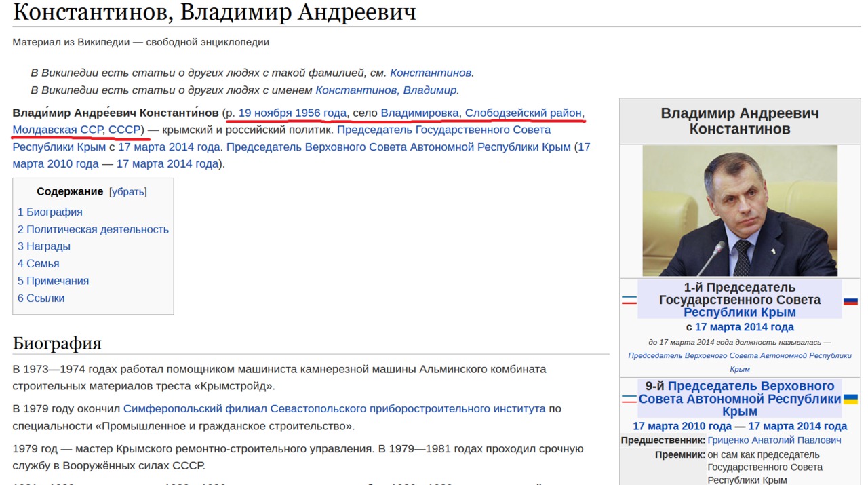868x485 pixels.
Task: Open the Константинов, Владимир disambiguation link
Action: point(386,90)
